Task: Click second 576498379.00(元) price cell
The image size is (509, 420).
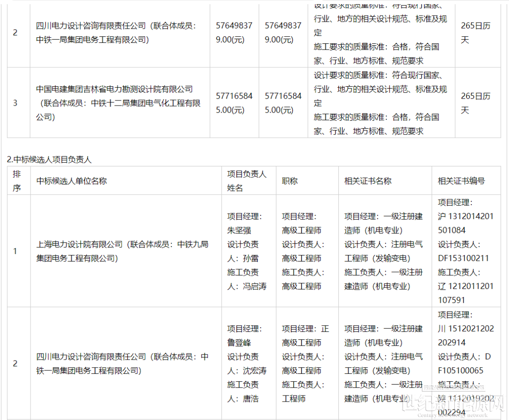Action: (283, 33)
